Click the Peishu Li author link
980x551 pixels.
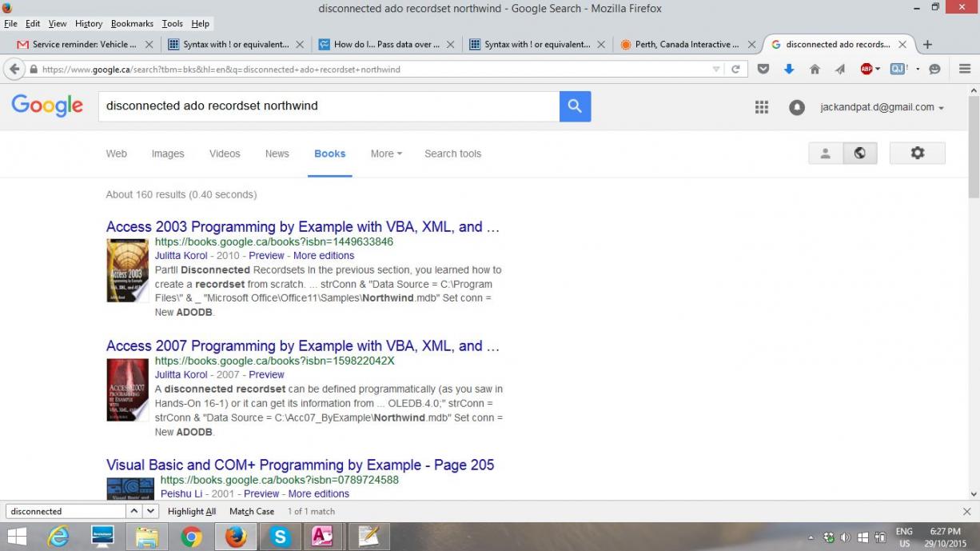[181, 493]
